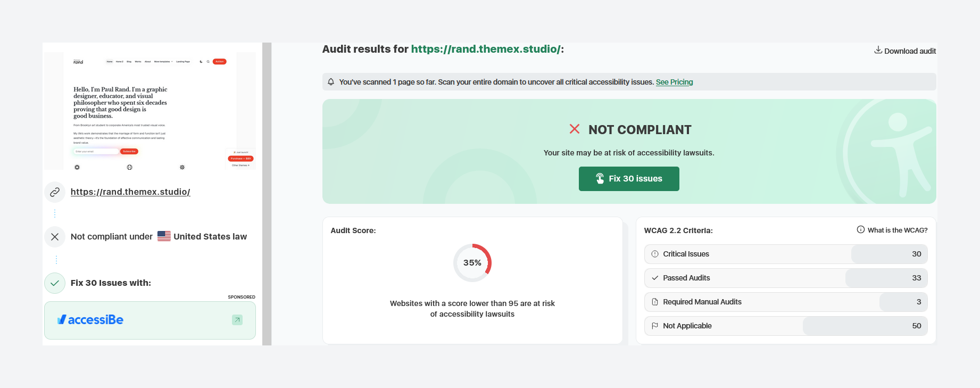Click the notification bell icon in scan banner
The width and height of the screenshot is (980, 388).
click(331, 82)
